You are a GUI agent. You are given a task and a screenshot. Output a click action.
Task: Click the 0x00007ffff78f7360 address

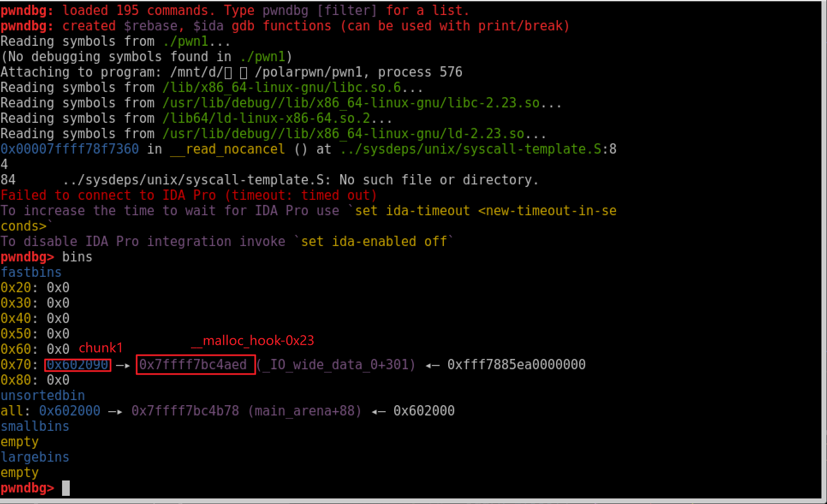[x=70, y=149]
